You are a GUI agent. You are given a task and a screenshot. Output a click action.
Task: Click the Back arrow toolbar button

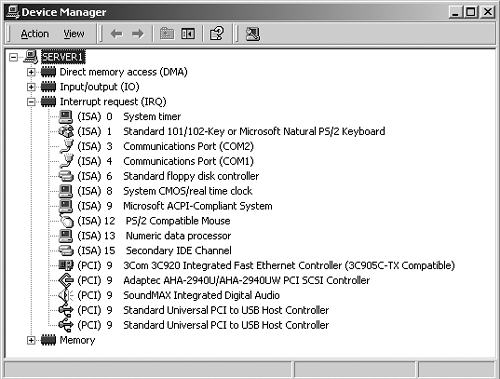pos(116,34)
